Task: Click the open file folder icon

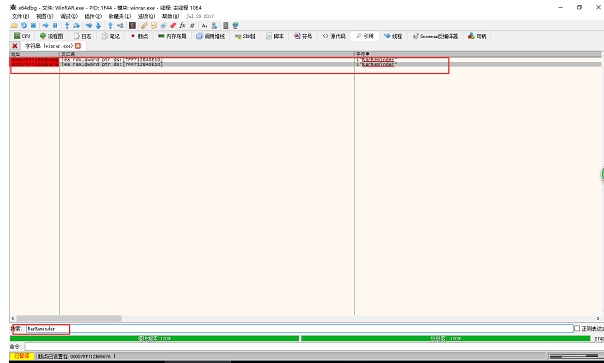Action: point(14,25)
